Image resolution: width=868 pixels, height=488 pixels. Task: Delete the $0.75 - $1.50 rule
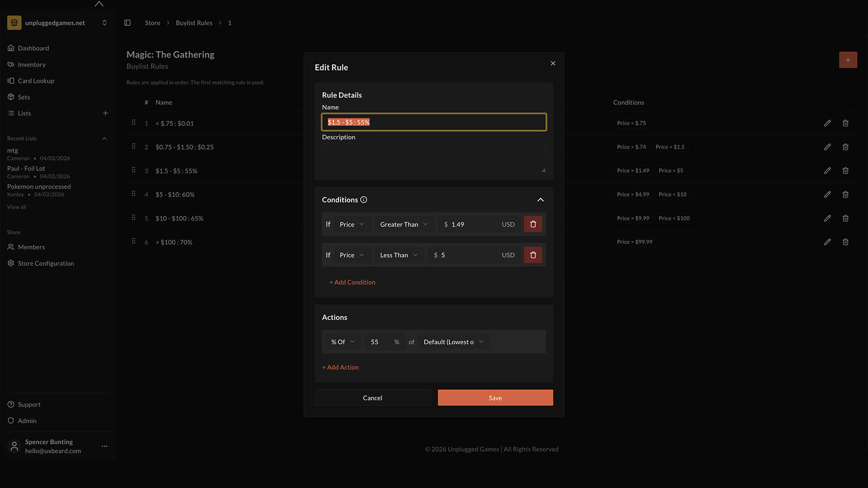coord(845,147)
